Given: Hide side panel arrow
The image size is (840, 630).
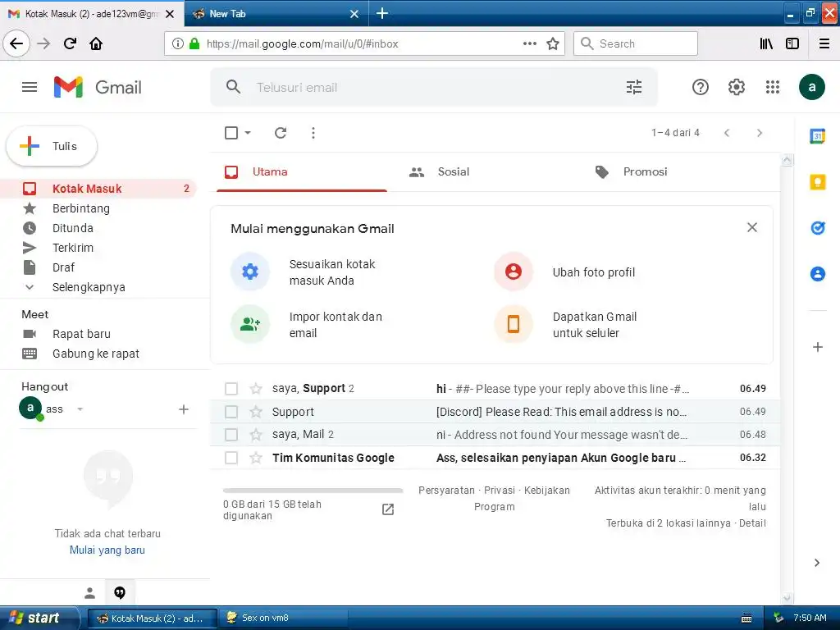Looking at the screenshot, I should (x=817, y=563).
